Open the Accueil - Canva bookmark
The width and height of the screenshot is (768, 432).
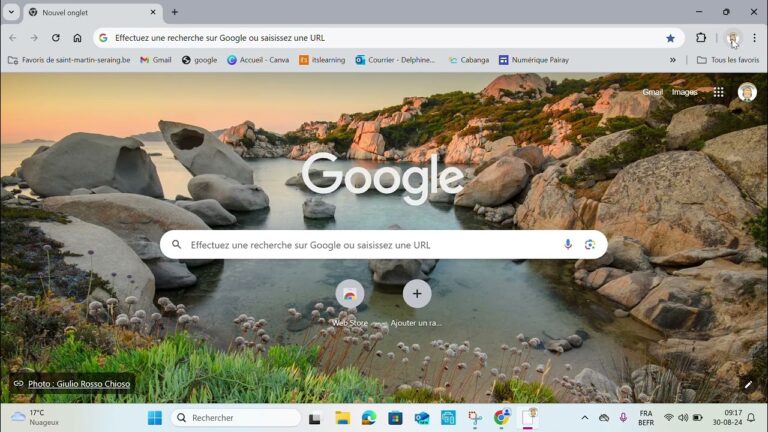(x=258, y=60)
